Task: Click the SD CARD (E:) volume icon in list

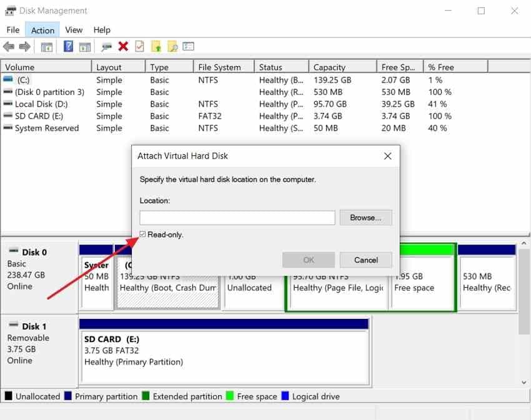Action: coord(8,115)
